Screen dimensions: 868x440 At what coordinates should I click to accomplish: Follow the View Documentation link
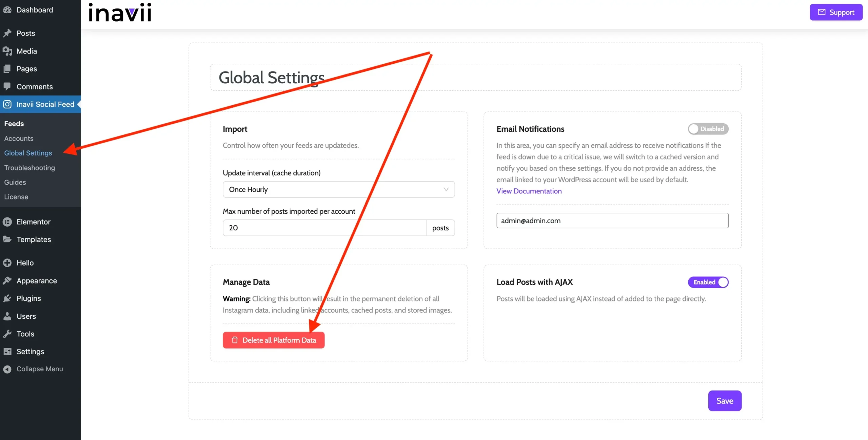pos(529,191)
